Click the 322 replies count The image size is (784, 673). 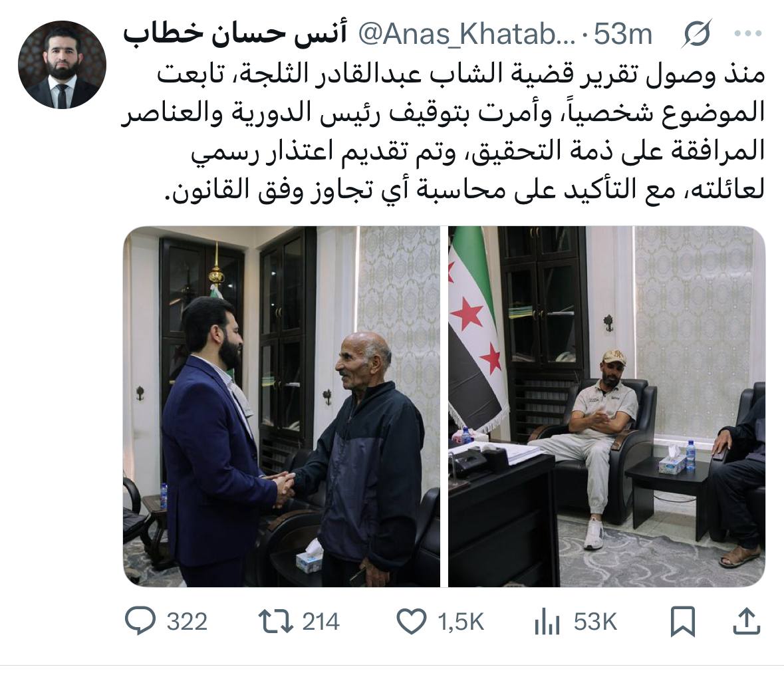pyautogui.click(x=187, y=622)
